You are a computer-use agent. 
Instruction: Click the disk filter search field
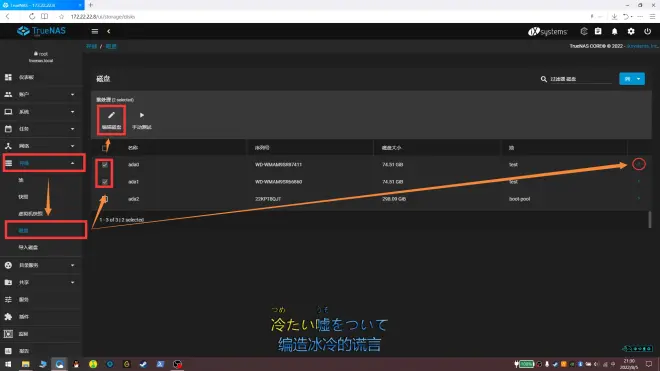coord(580,79)
